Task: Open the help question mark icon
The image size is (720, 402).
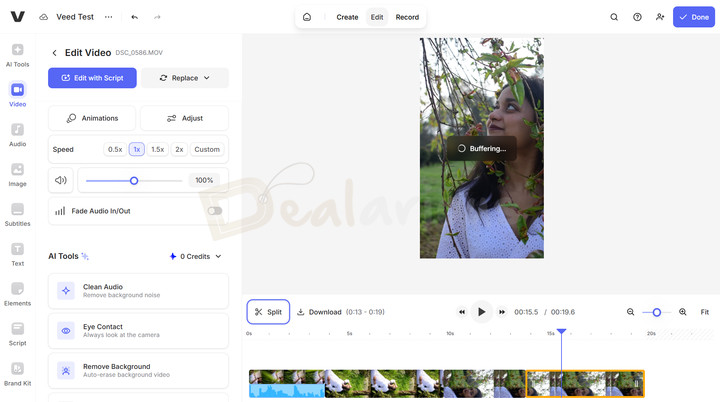Action: tap(637, 17)
